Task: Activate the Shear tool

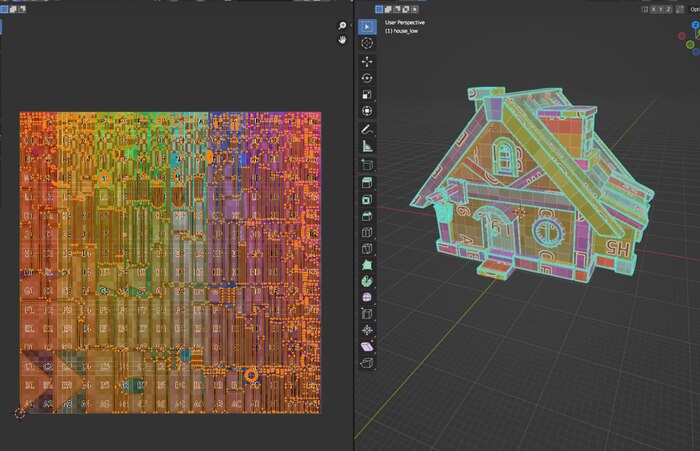Action: pos(367,345)
